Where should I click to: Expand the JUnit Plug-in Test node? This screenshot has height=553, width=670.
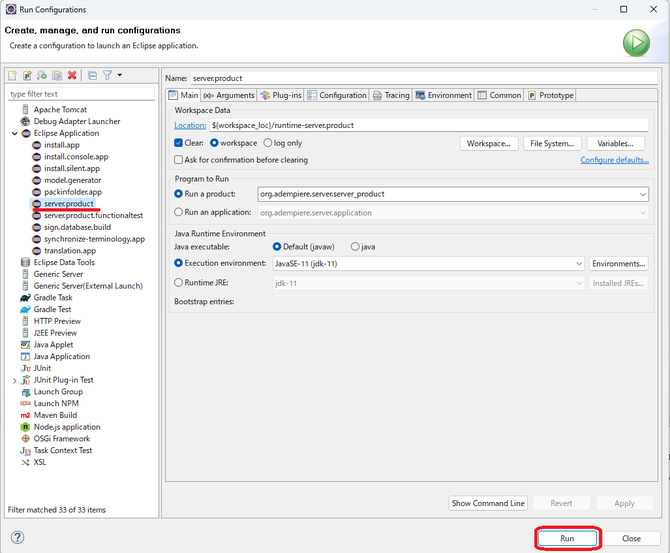point(15,380)
